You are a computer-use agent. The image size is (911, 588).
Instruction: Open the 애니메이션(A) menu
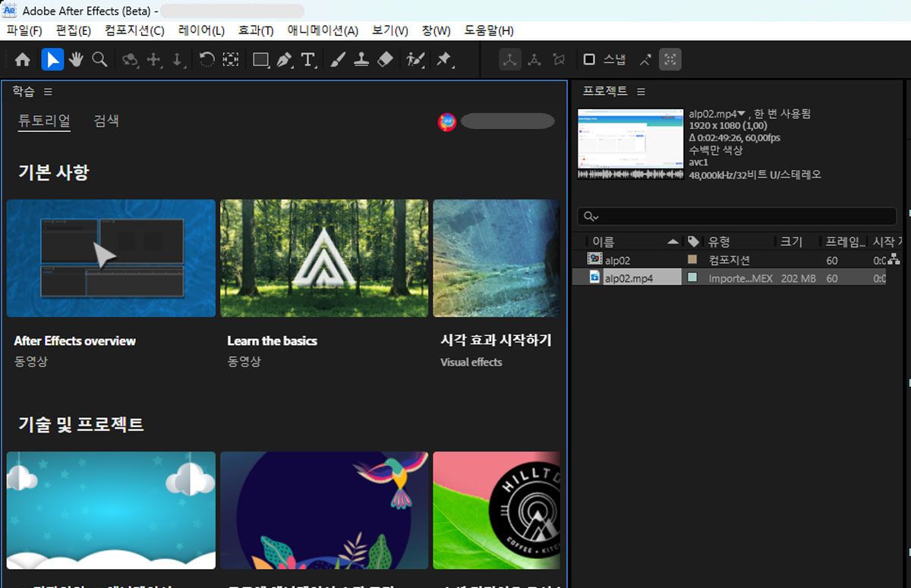tap(323, 30)
